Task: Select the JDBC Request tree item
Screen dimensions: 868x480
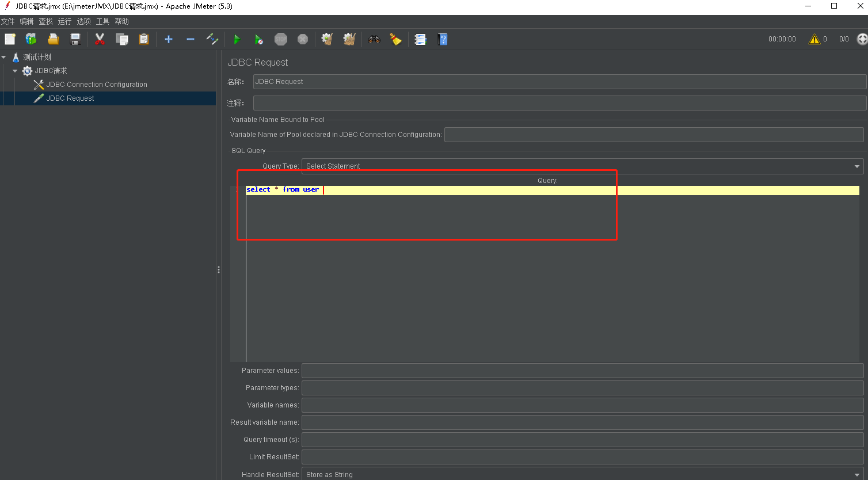Action: pos(70,98)
